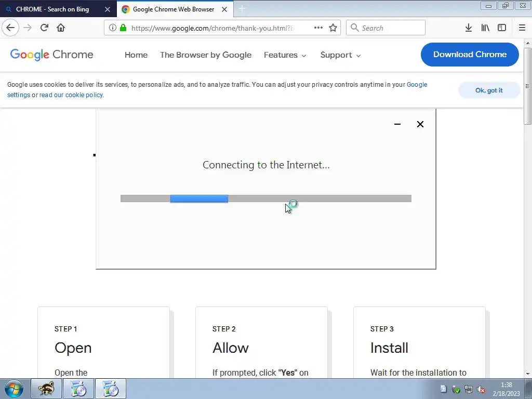Image resolution: width=532 pixels, height=399 pixels.
Task: Click the green shield tray icon
Action: point(456,389)
